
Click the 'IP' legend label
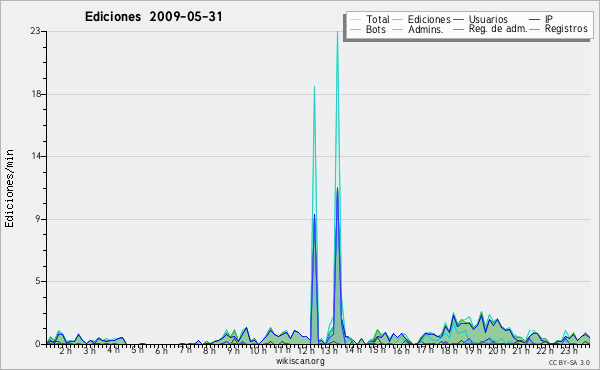(x=549, y=19)
